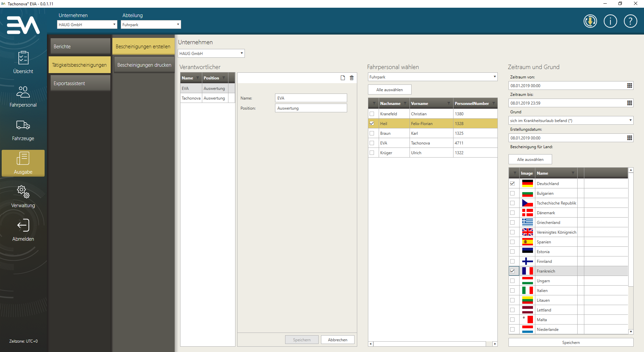644x352 pixels.
Task: Click Alle auswählen above the driver list
Action: [389, 90]
